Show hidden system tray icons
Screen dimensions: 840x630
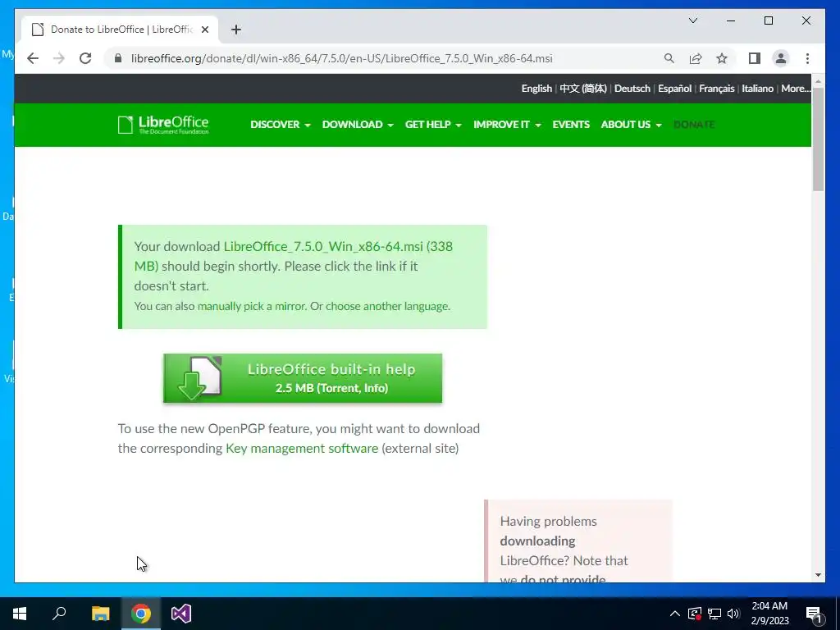[675, 614]
